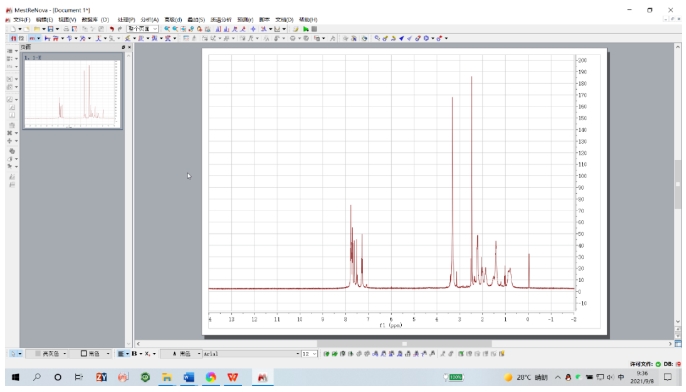
Task: Toggle Bold text formatting button
Action: tap(134, 354)
